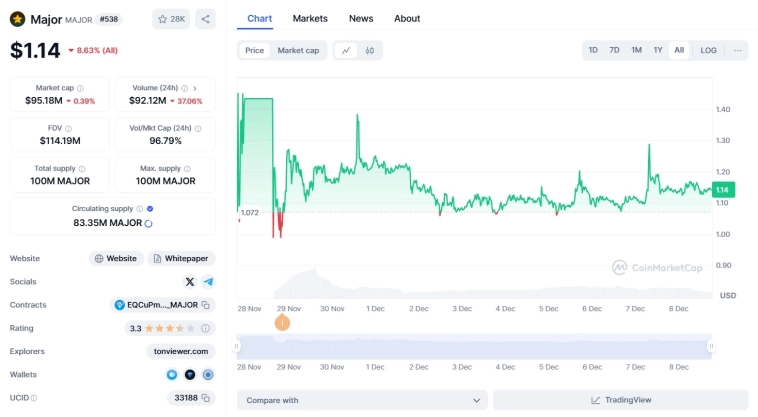This screenshot has width=758, height=417.
Task: Select the line chart view icon
Action: point(346,50)
